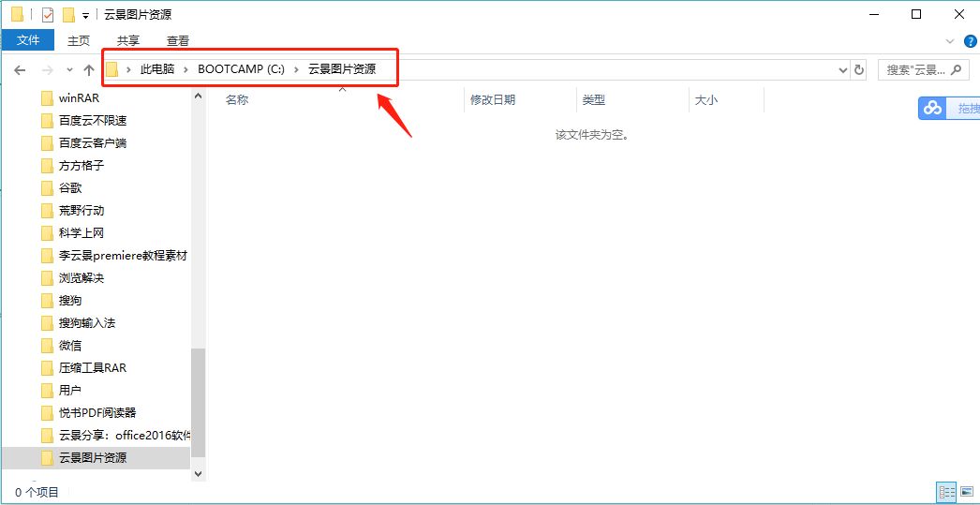Open the customize quick access toolbar dropdown
The width and height of the screenshot is (980, 505).
(x=85, y=15)
